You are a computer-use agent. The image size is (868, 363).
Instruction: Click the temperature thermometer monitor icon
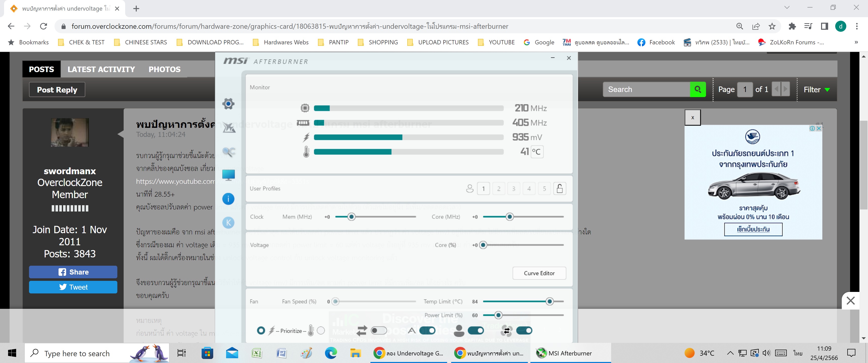point(306,152)
